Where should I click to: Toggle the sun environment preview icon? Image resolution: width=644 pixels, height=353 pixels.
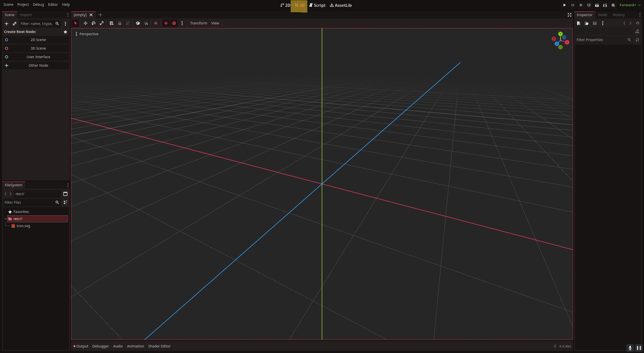pos(166,23)
